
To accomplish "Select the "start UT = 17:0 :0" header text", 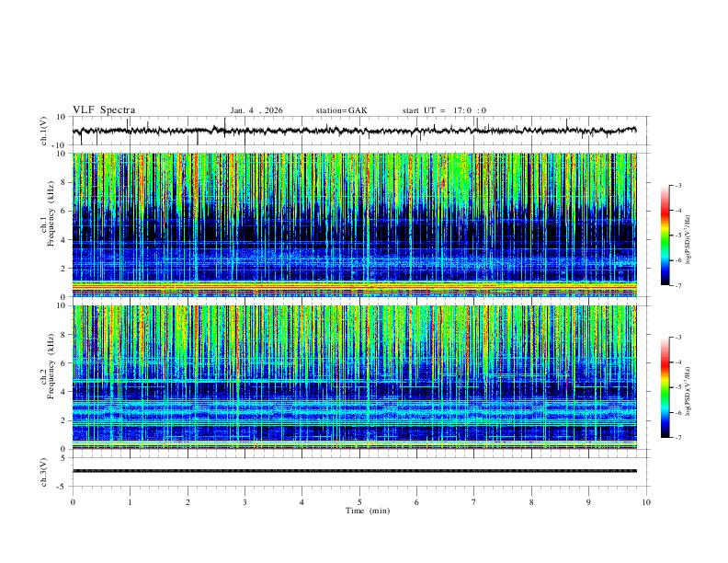I will (444, 110).
